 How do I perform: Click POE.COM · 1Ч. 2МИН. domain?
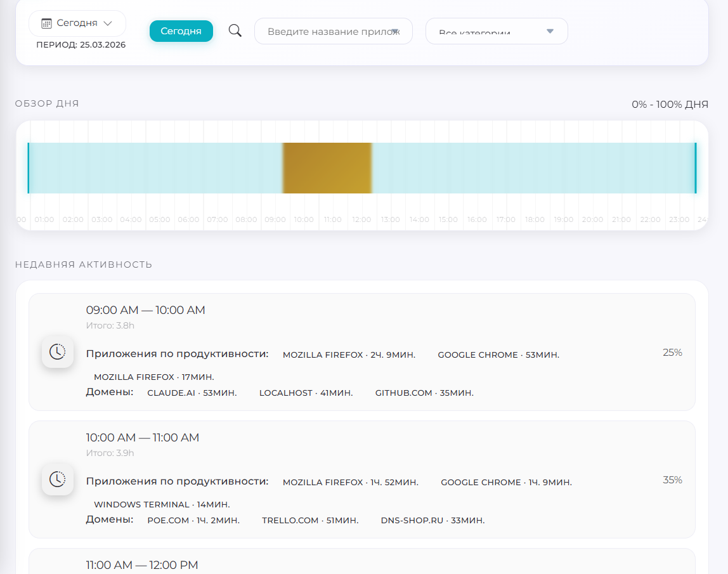tap(193, 521)
